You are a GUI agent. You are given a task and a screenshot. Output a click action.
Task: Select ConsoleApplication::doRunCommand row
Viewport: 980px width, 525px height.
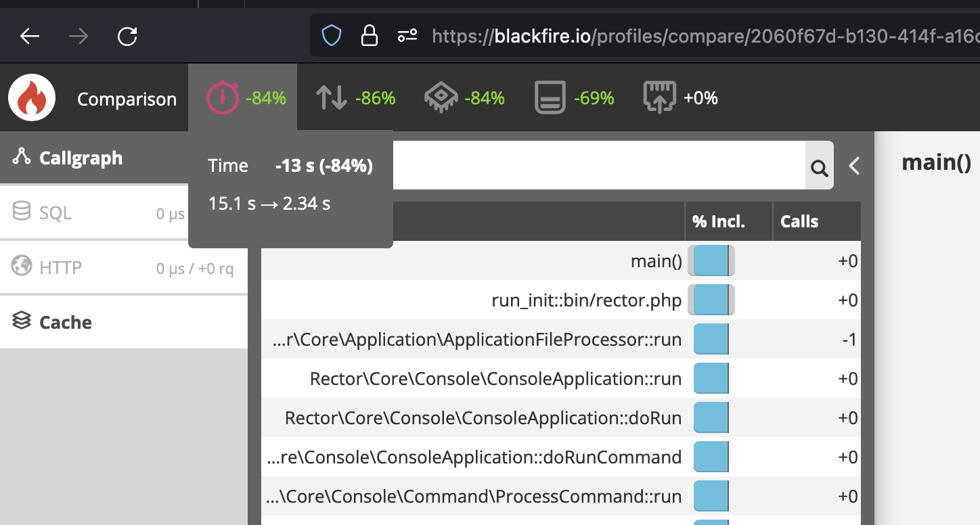pos(561,457)
